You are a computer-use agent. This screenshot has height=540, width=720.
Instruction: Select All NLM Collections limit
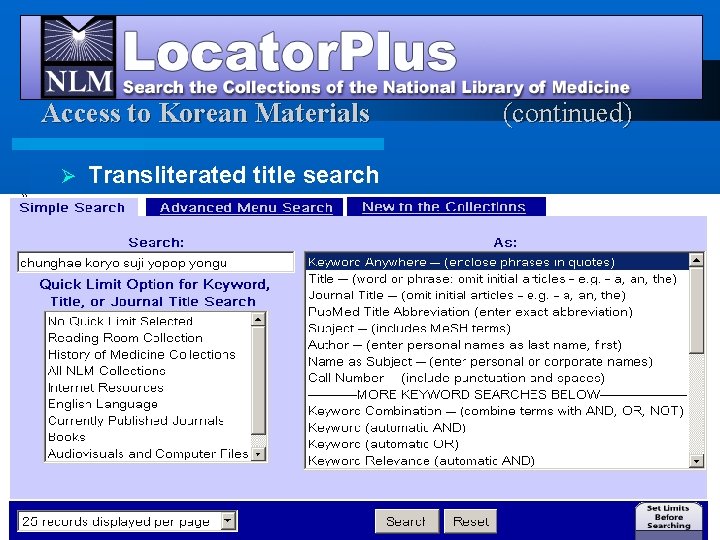(x=148, y=371)
